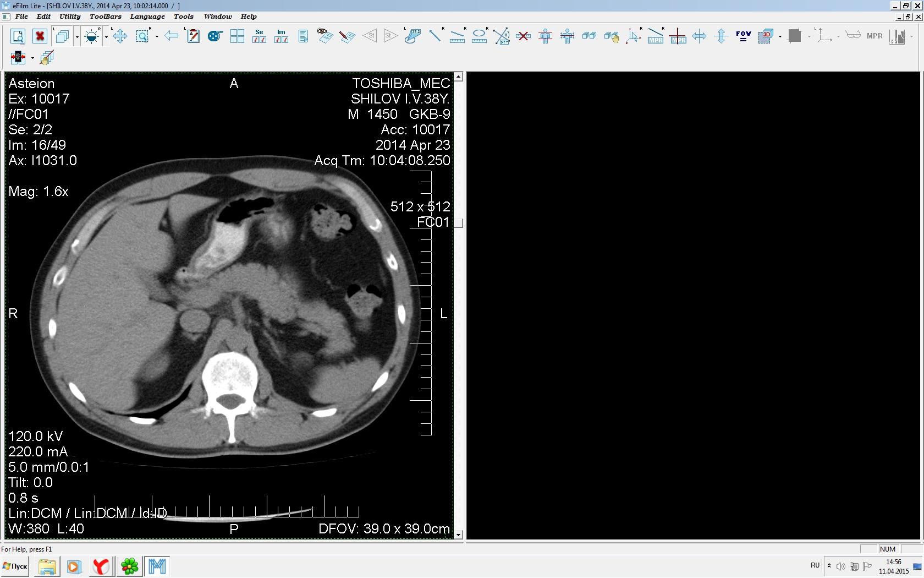The width and height of the screenshot is (924, 578).
Task: Activate the Pan tool with four arrows
Action: pyautogui.click(x=120, y=37)
